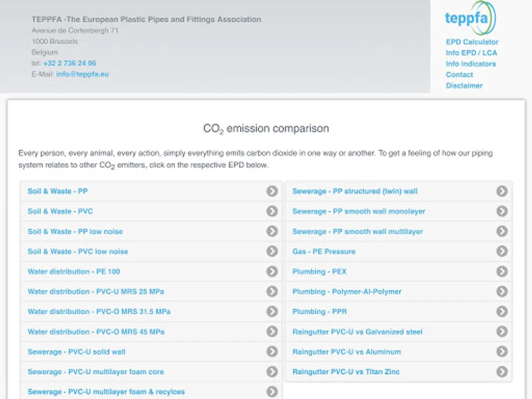
Task: Open Raingutter PVC-U vs Titan Zinc comparison
Action: pos(346,372)
